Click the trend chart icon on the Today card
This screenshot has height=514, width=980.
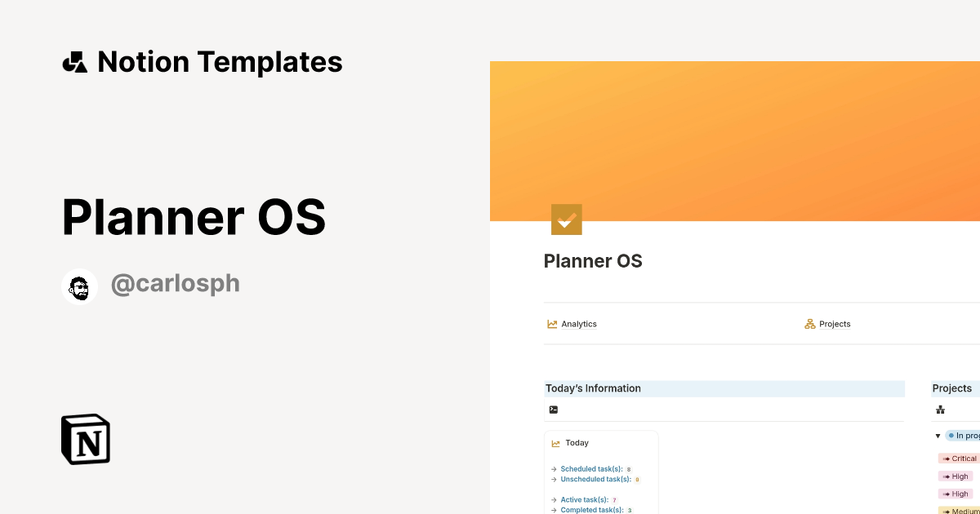point(555,443)
